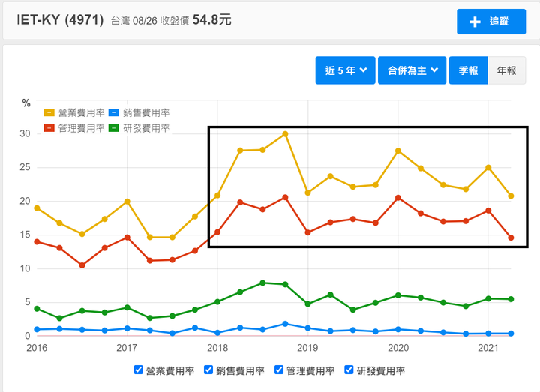
Task: Click the last green 研發費用率 data point
Action: [x=511, y=299]
